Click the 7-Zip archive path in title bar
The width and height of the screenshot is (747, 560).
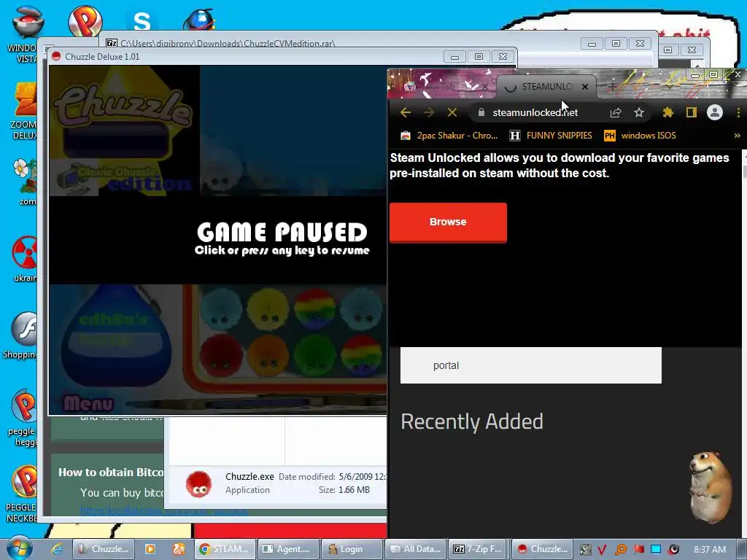point(228,43)
